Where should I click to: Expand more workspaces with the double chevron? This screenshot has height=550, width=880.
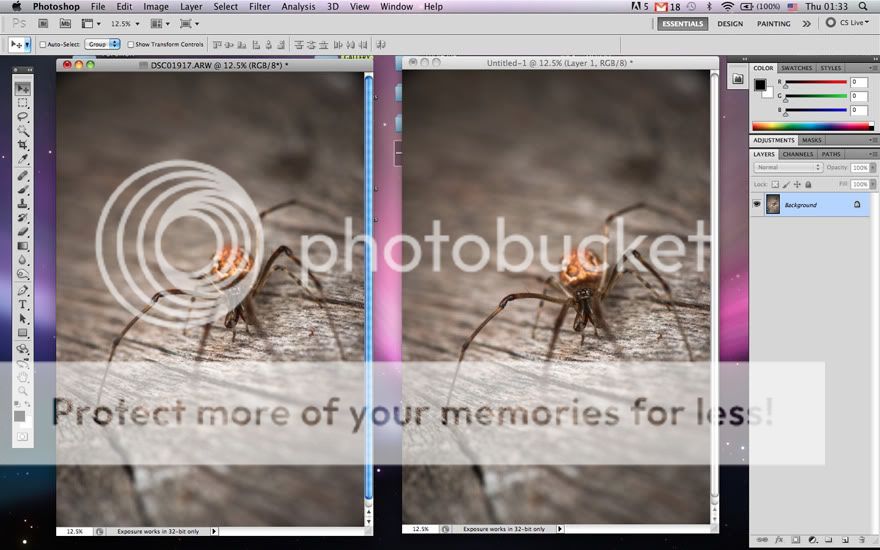[x=806, y=24]
